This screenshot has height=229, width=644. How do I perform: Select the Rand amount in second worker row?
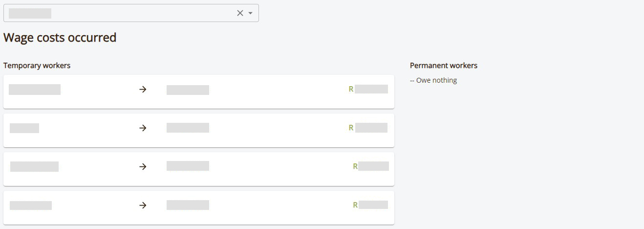pos(368,128)
